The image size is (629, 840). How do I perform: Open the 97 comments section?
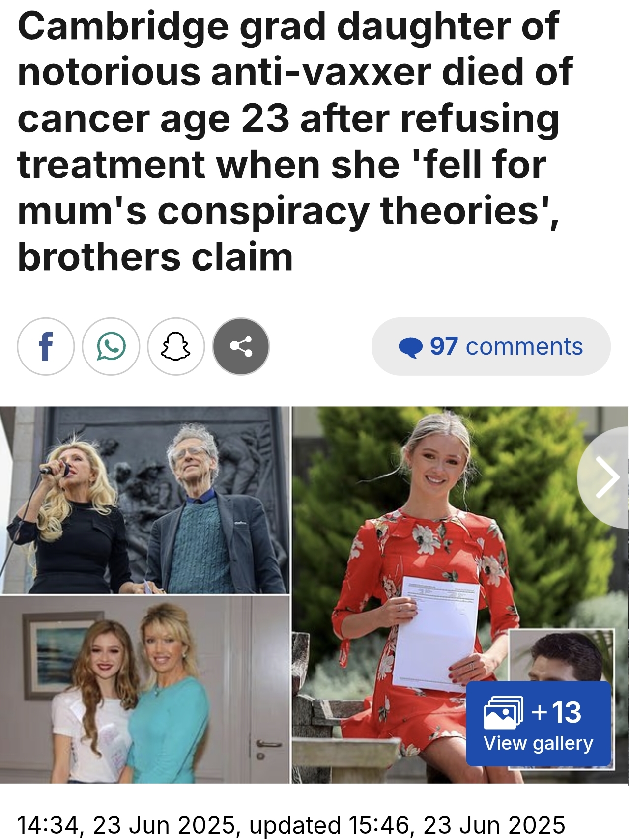coord(491,346)
